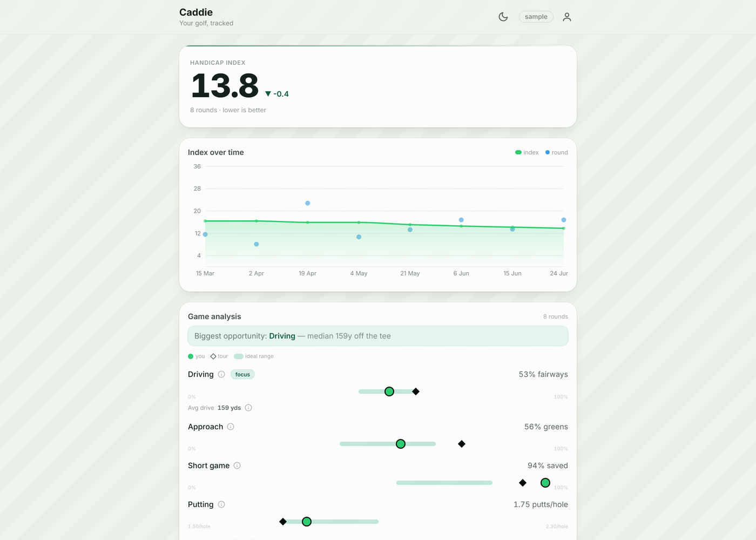This screenshot has width=756, height=540.
Task: Open the Approach info icon
Action: click(x=231, y=427)
